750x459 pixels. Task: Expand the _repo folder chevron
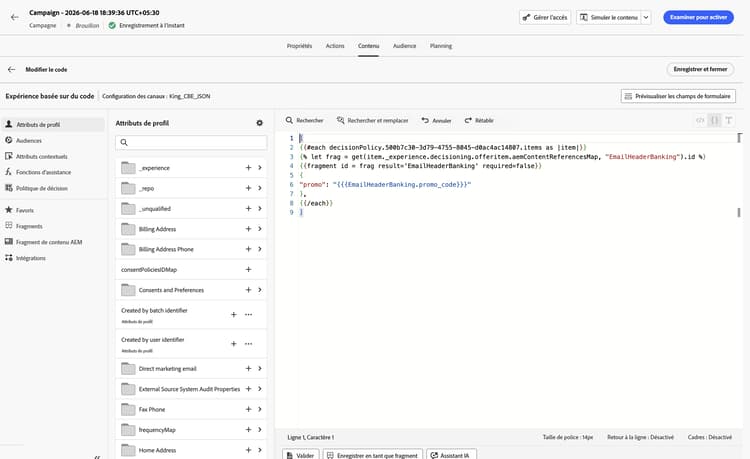coord(260,188)
